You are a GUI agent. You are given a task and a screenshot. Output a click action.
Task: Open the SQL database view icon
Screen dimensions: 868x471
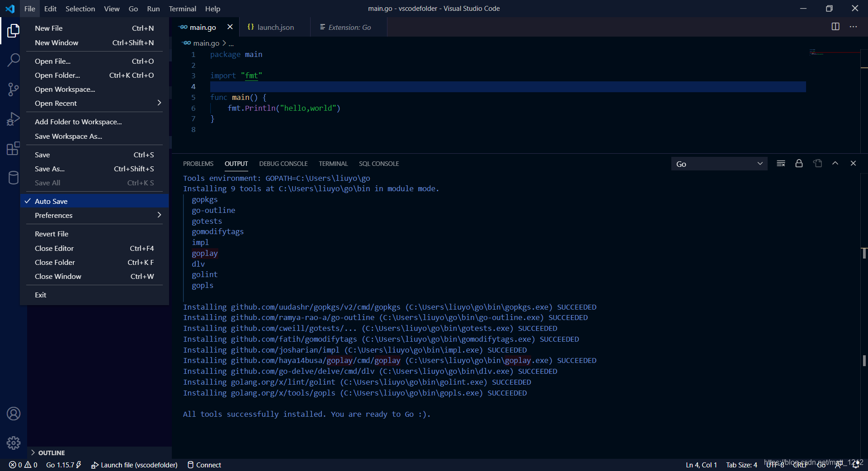[14, 178]
